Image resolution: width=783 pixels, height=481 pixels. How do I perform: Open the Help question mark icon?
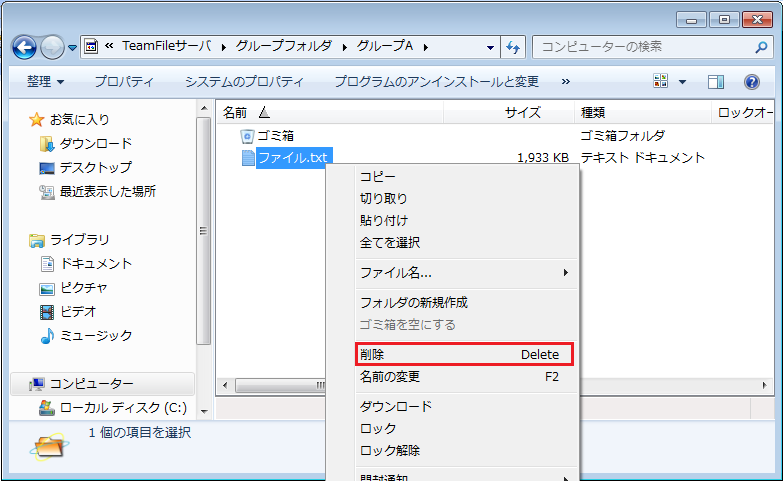(x=752, y=82)
